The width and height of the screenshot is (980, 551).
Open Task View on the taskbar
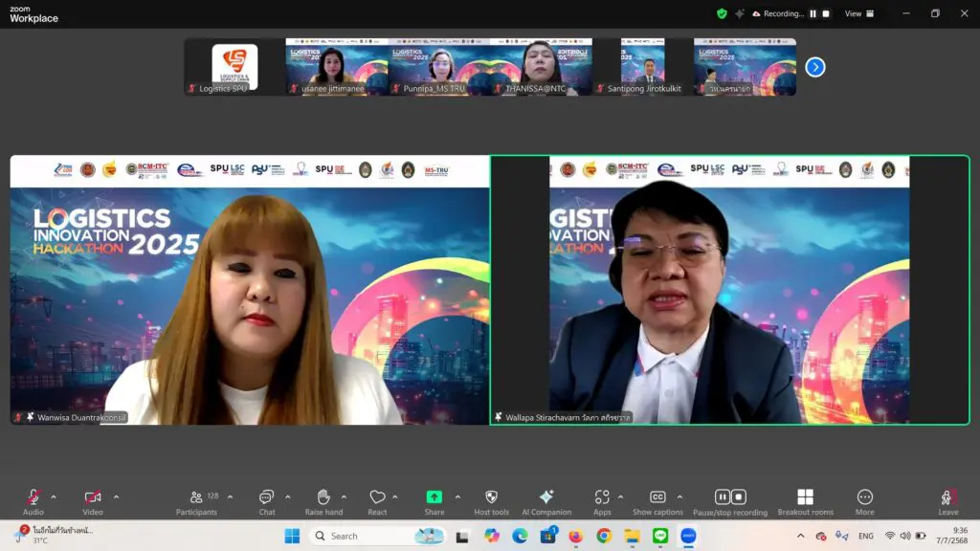(462, 536)
